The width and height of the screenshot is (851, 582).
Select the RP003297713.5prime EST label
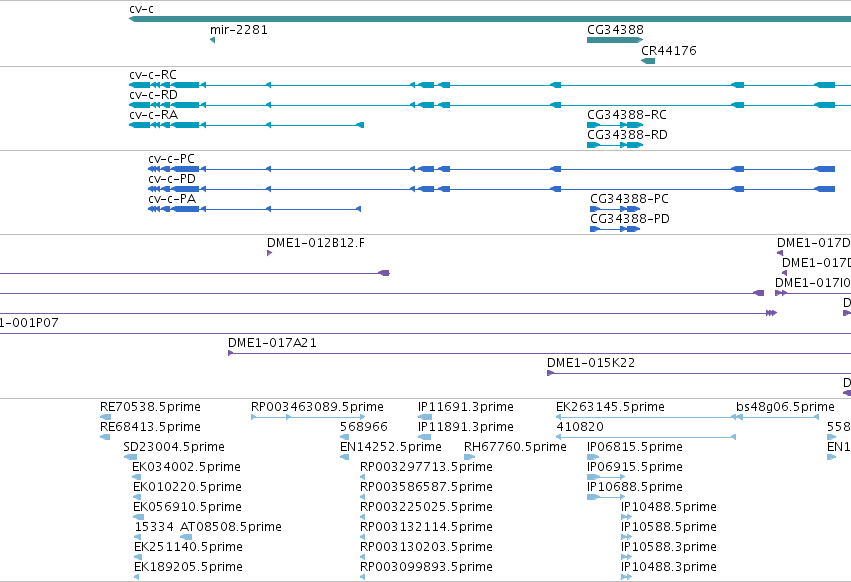[427, 467]
